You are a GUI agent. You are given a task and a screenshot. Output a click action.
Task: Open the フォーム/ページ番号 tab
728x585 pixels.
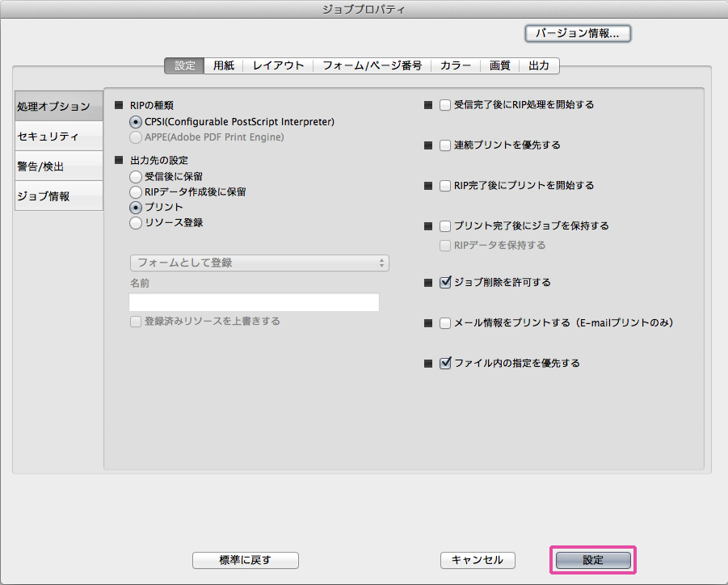[x=372, y=65]
